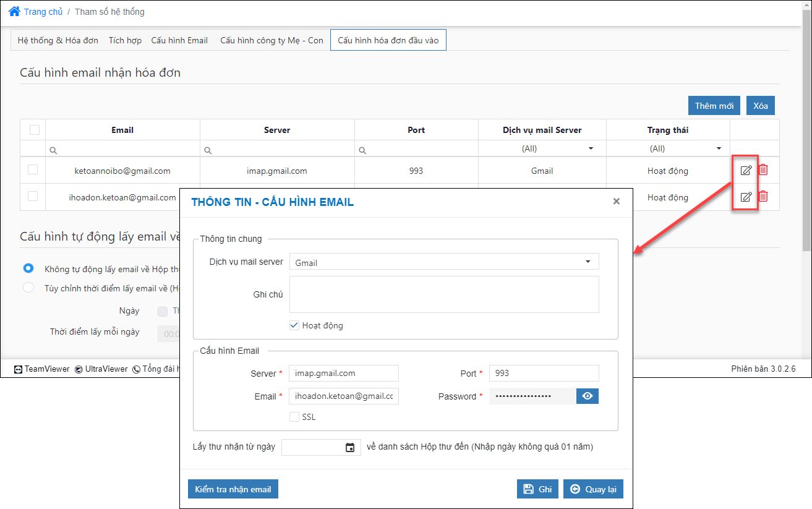The image size is (812, 509).
Task: Click the Thêm mới button
Action: 714,106
